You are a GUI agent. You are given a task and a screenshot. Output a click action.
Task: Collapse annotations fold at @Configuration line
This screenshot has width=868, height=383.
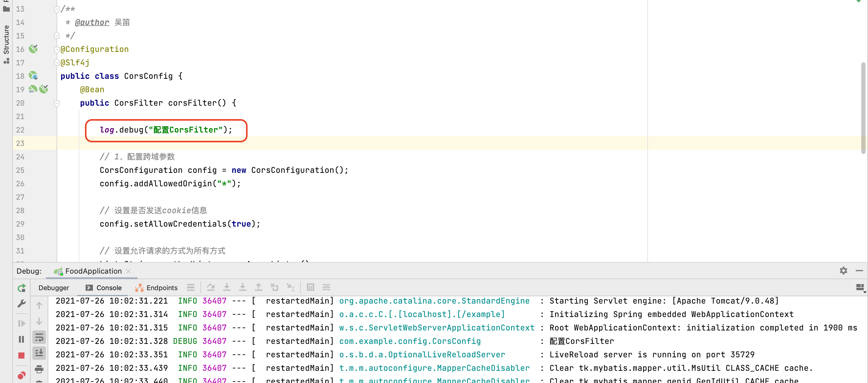(x=57, y=49)
